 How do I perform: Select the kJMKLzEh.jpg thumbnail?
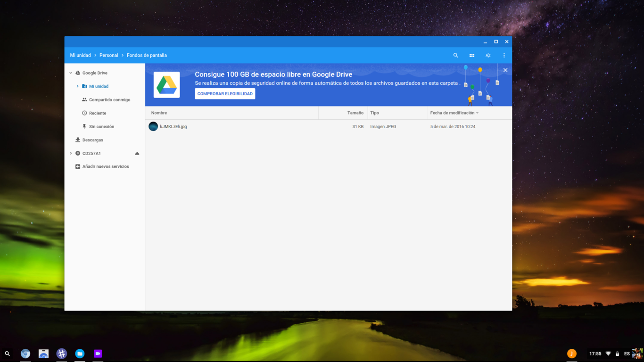(x=153, y=126)
